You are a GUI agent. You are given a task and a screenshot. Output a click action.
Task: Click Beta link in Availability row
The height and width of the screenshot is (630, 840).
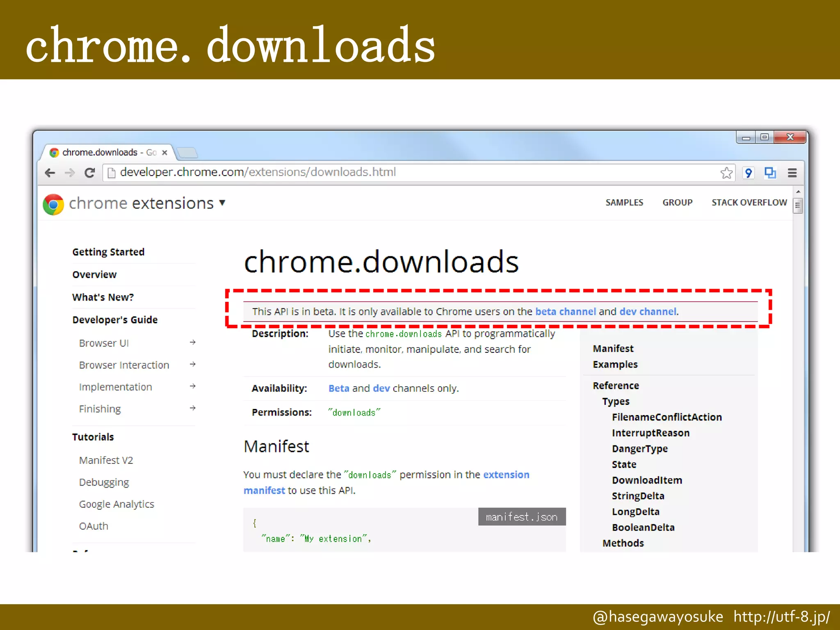coord(339,388)
